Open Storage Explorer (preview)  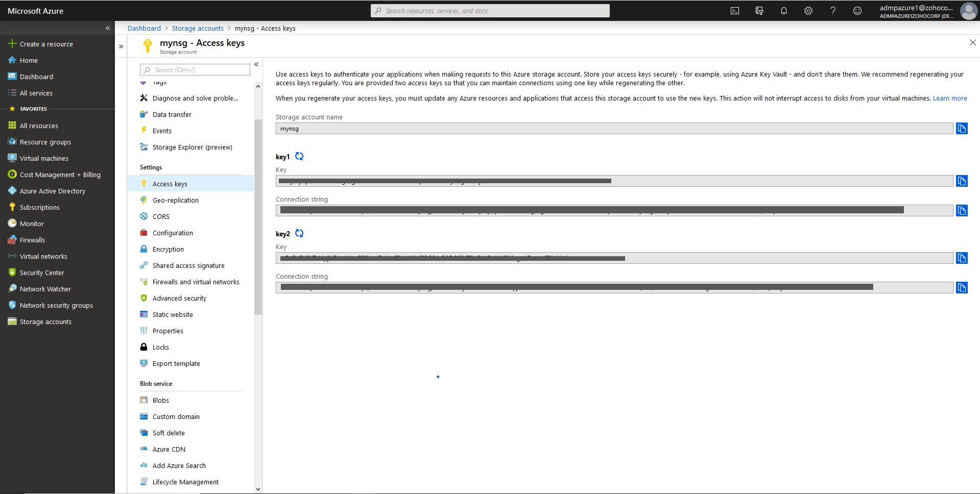[190, 147]
